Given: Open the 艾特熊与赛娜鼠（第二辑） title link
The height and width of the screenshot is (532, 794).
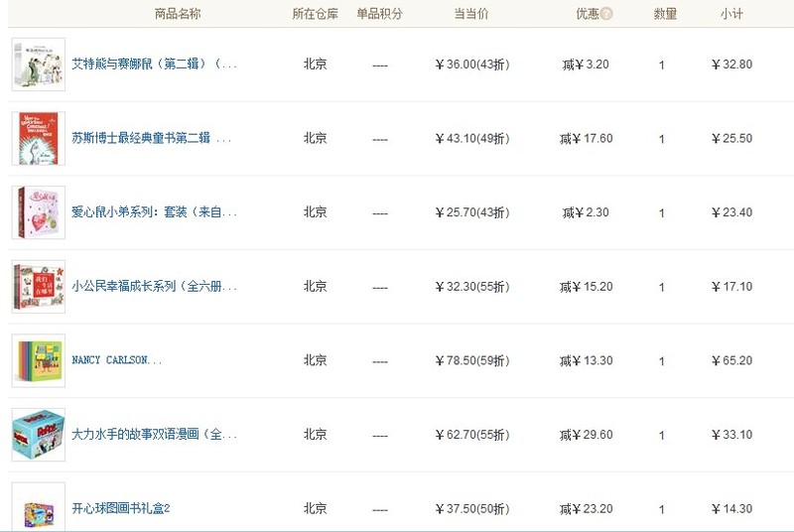Looking at the screenshot, I should 154,65.
